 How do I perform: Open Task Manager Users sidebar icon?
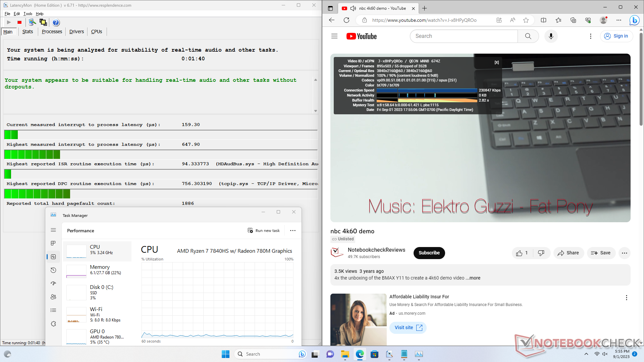tap(53, 297)
